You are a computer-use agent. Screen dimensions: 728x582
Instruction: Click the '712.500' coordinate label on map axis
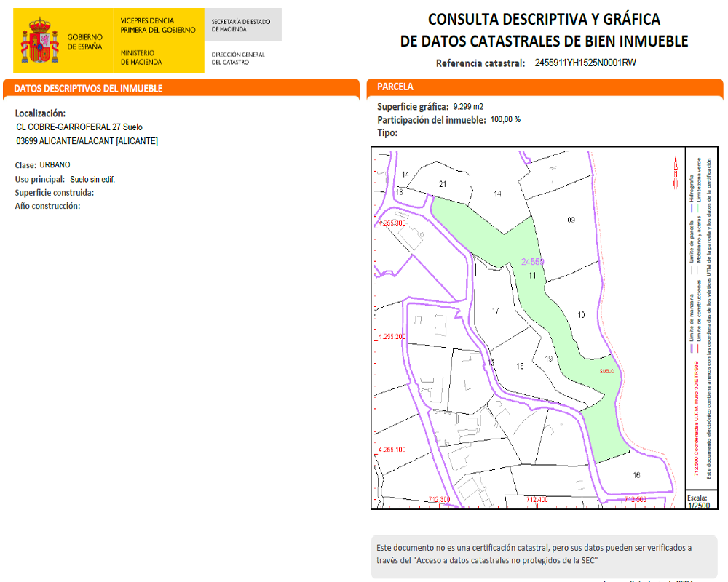tap(636, 500)
